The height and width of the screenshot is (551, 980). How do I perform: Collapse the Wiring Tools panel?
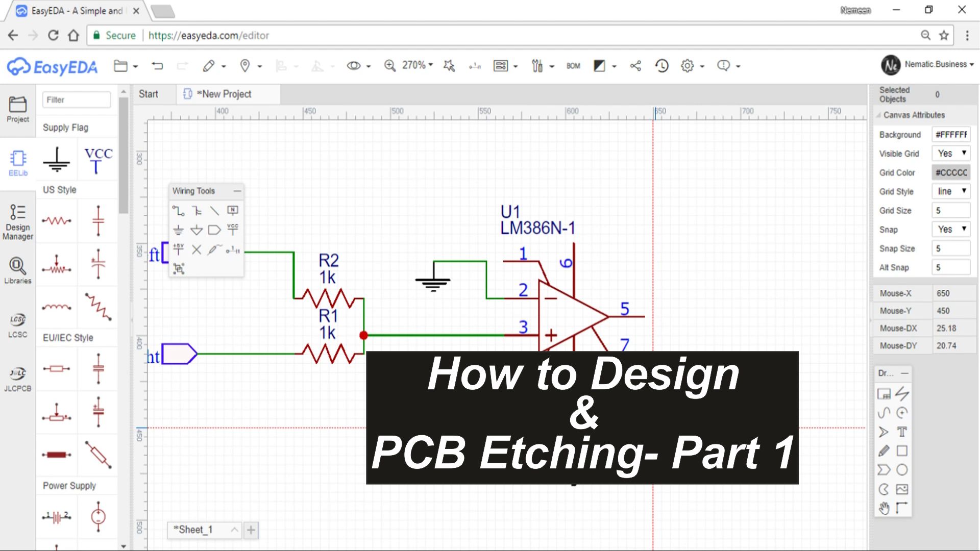(x=237, y=191)
